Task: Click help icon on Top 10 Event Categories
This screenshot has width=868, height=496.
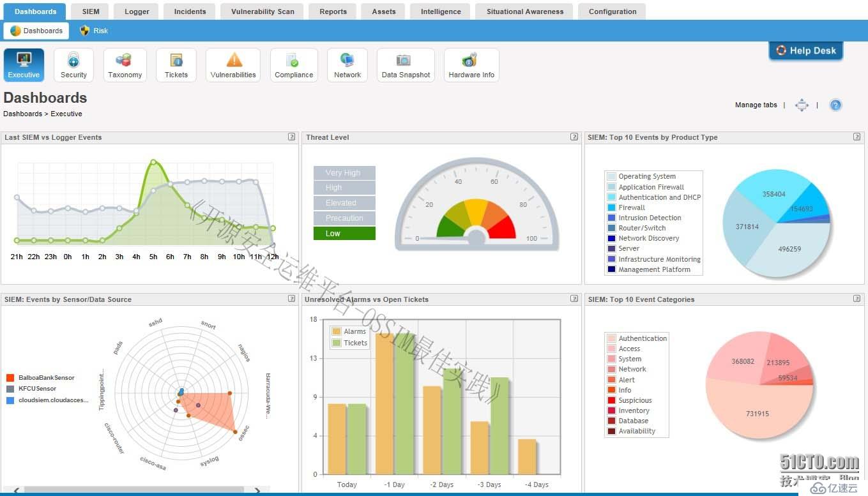Action: 857,299
